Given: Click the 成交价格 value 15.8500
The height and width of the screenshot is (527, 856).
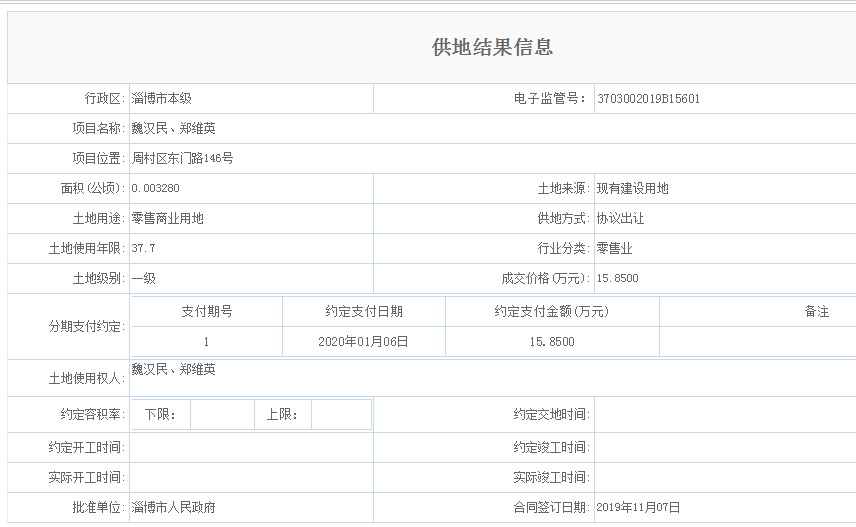Looking at the screenshot, I should click(x=617, y=278).
